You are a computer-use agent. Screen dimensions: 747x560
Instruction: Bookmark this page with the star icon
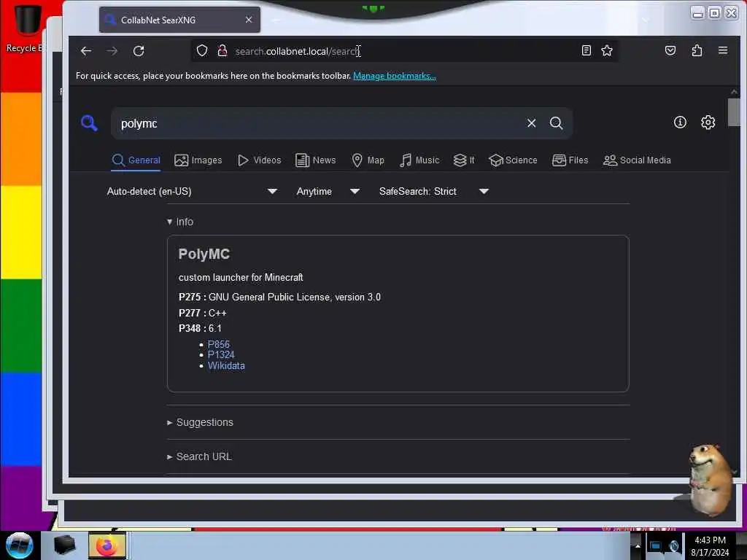click(x=606, y=50)
